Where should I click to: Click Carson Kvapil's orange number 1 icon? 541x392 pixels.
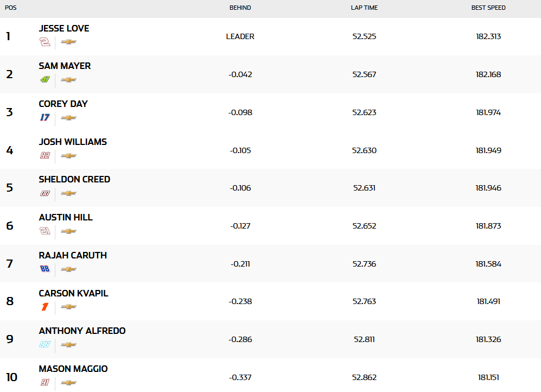point(45,307)
